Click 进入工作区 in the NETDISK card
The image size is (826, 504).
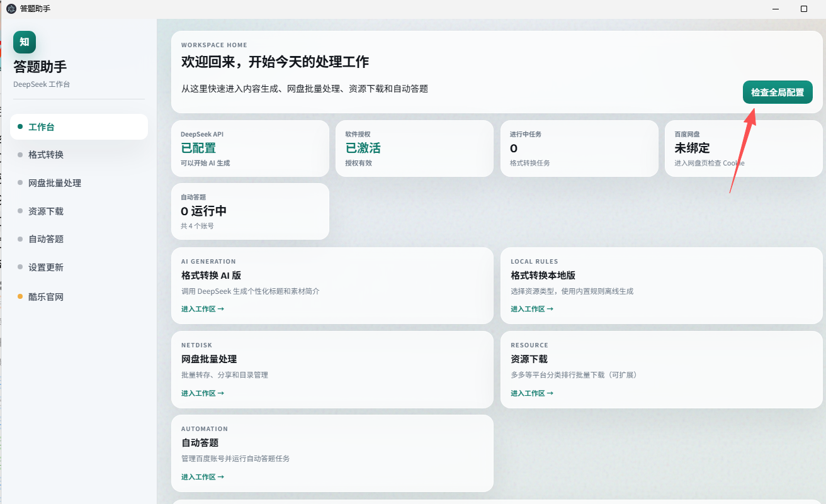point(203,393)
